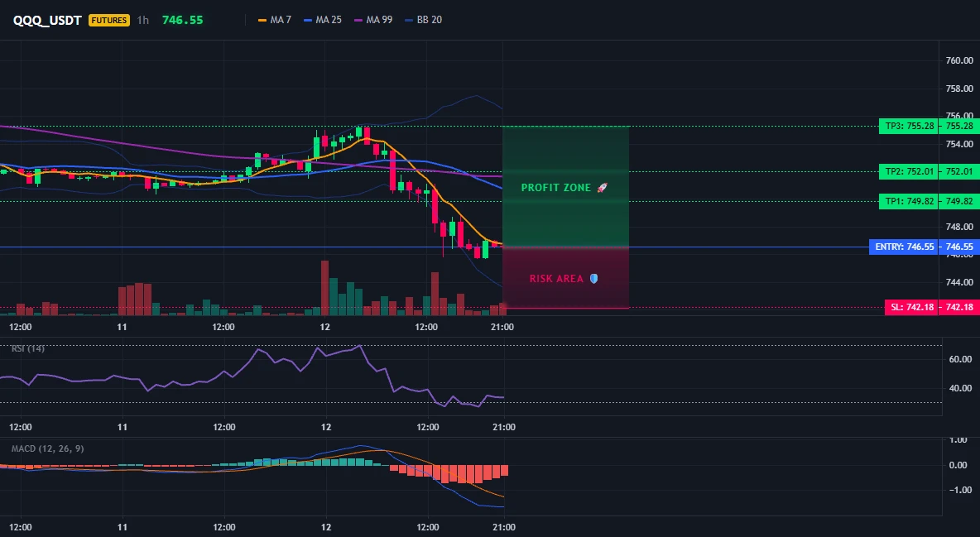
Task: Open the MACD (12, 26, 9) indicator label
Action: (x=47, y=448)
